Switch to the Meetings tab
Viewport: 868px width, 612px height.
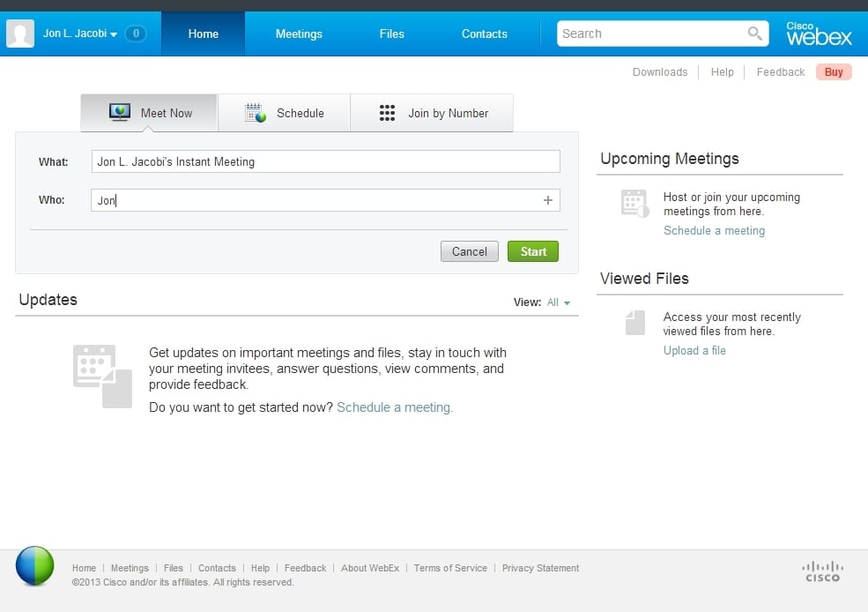pos(298,33)
